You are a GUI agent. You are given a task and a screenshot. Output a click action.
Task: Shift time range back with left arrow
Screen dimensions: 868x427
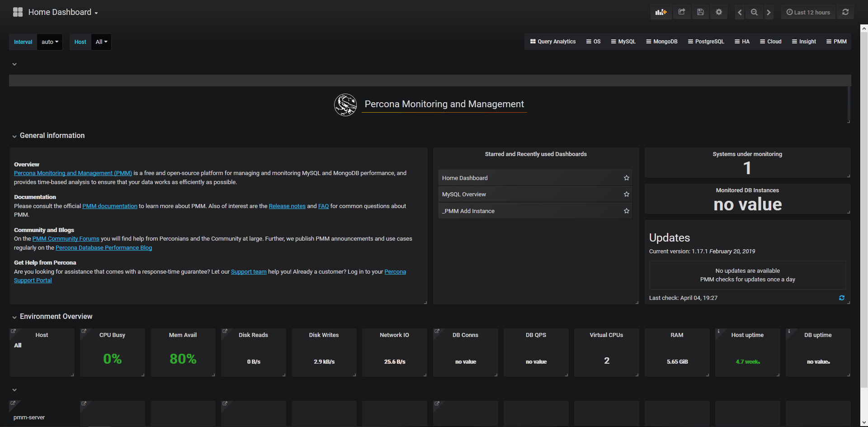[x=740, y=12]
